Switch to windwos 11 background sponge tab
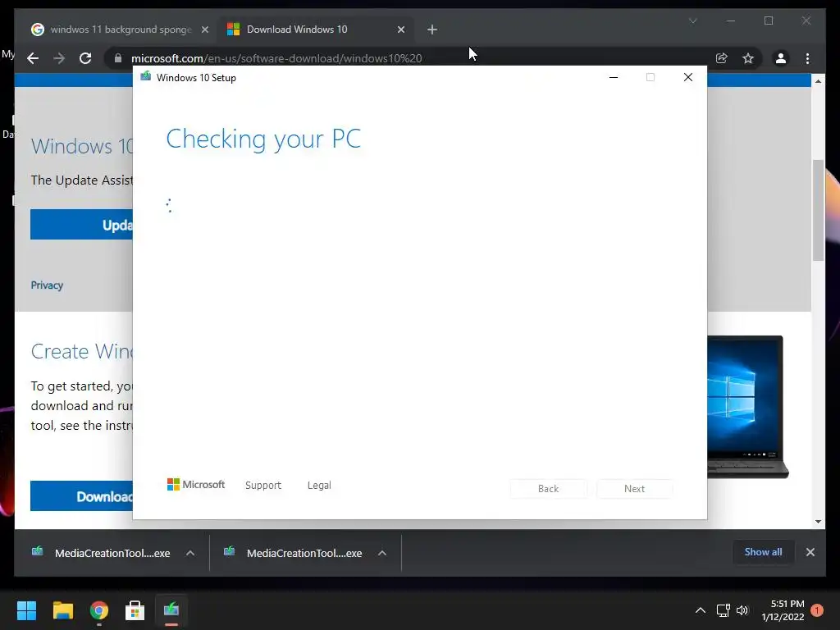 pos(120,30)
